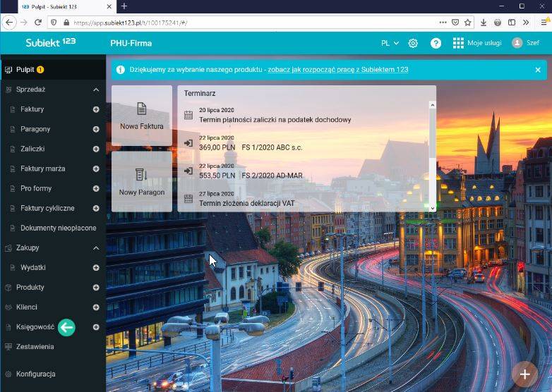The height and width of the screenshot is (392, 552).
Task: Click plus icon next to Faktury marża
Action: tap(96, 169)
